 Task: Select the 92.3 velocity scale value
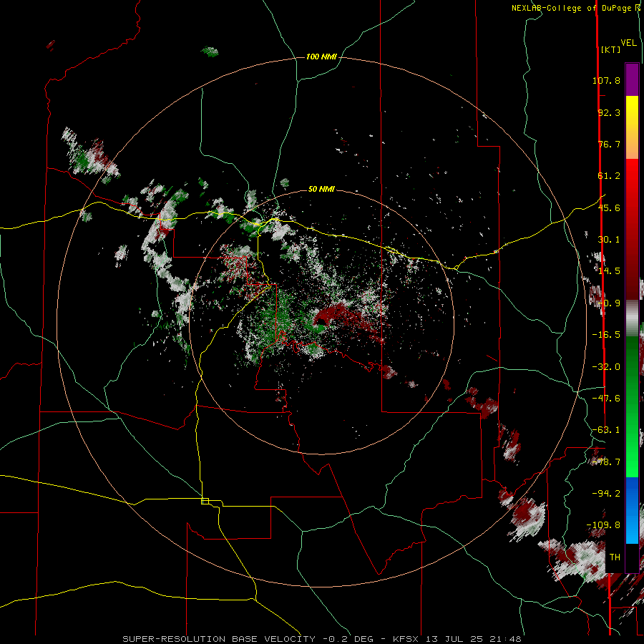tap(609, 112)
